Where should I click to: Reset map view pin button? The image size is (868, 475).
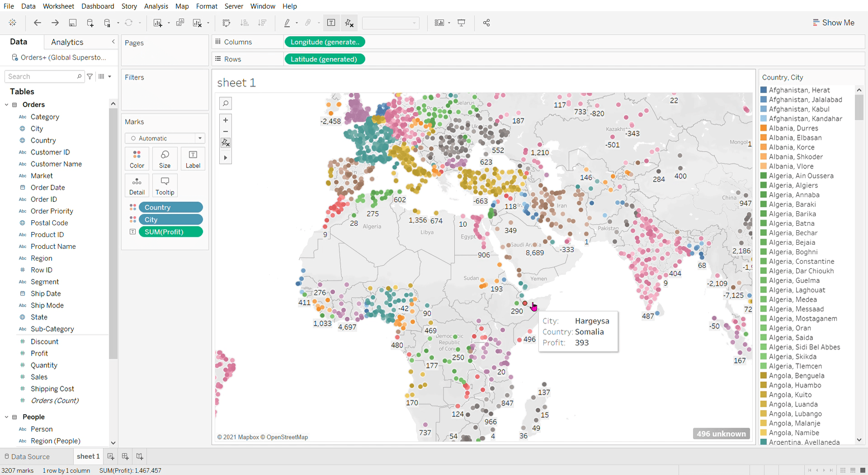point(226,143)
